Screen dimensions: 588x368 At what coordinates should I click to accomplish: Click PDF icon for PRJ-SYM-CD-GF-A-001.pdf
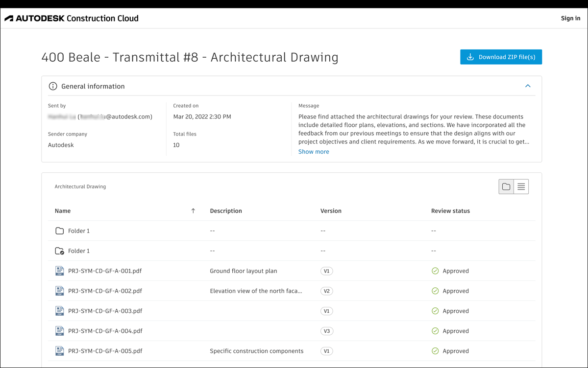[60, 271]
